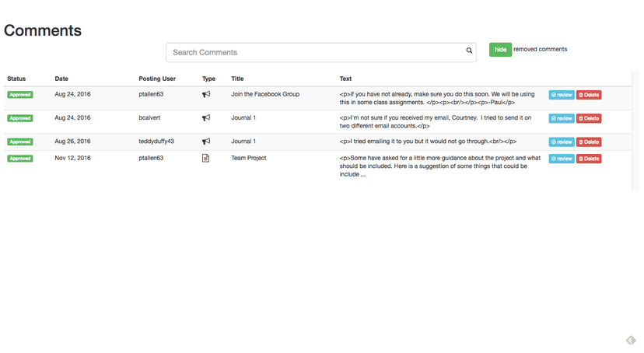The image size is (644, 353).
Task: Click the Approved badge in bcalvert's row
Action: (20, 118)
